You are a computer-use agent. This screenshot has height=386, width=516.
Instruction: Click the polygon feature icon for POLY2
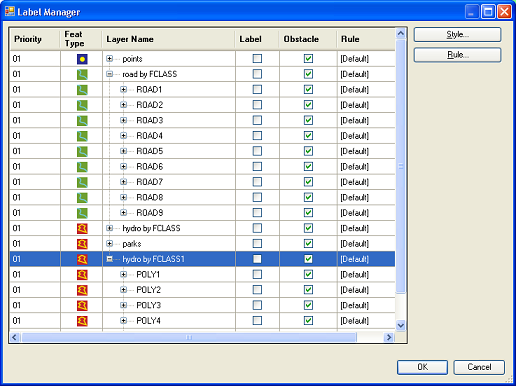82,290
